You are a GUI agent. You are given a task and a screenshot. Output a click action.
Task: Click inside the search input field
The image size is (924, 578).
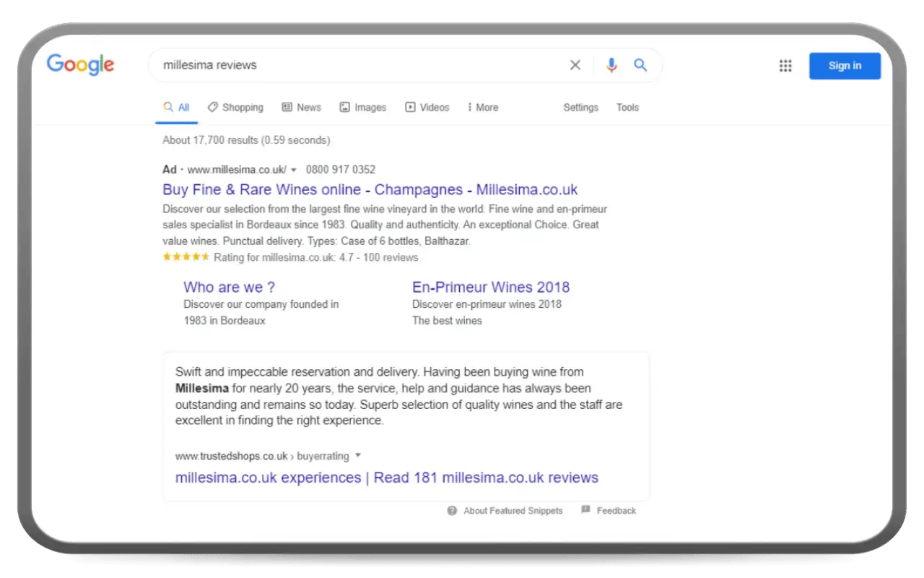pos(325,65)
